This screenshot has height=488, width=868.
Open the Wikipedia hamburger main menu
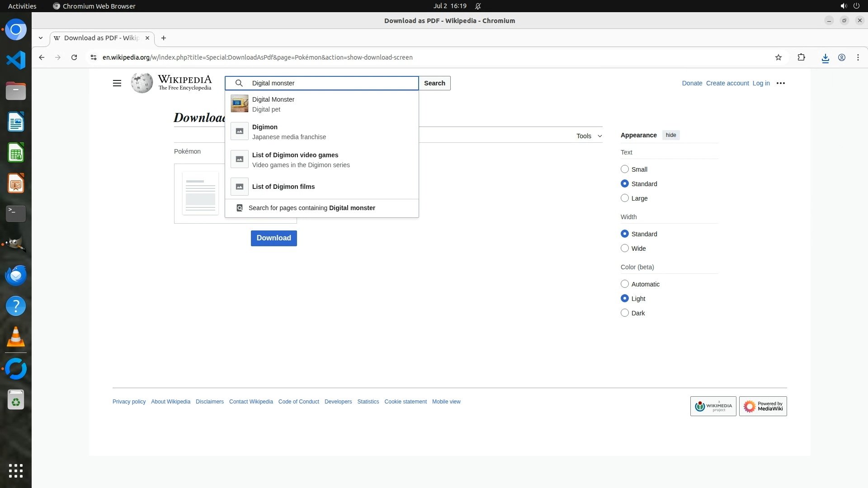pos(117,83)
